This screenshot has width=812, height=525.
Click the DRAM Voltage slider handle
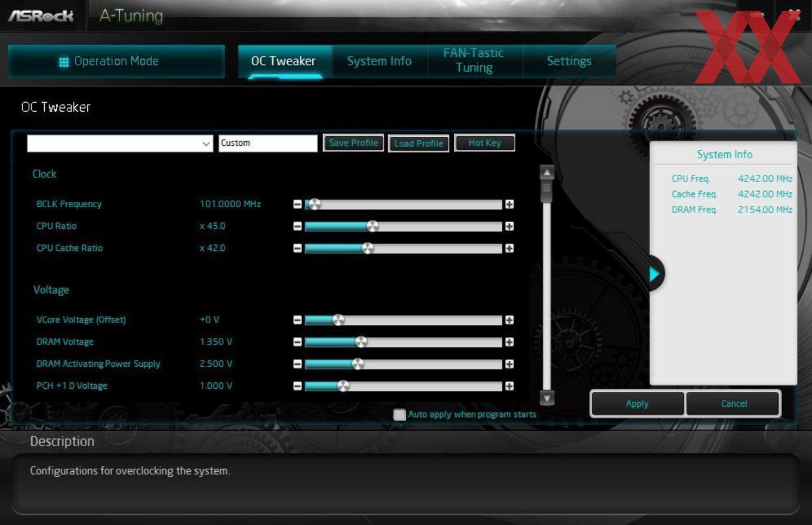pos(361,342)
